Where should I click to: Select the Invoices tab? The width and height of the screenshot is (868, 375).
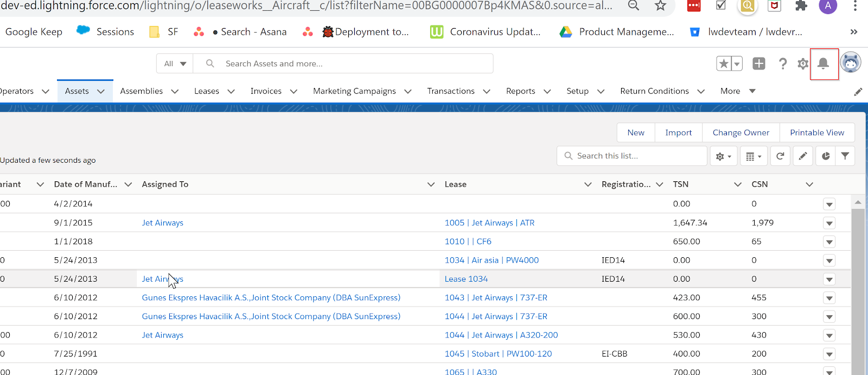(266, 91)
